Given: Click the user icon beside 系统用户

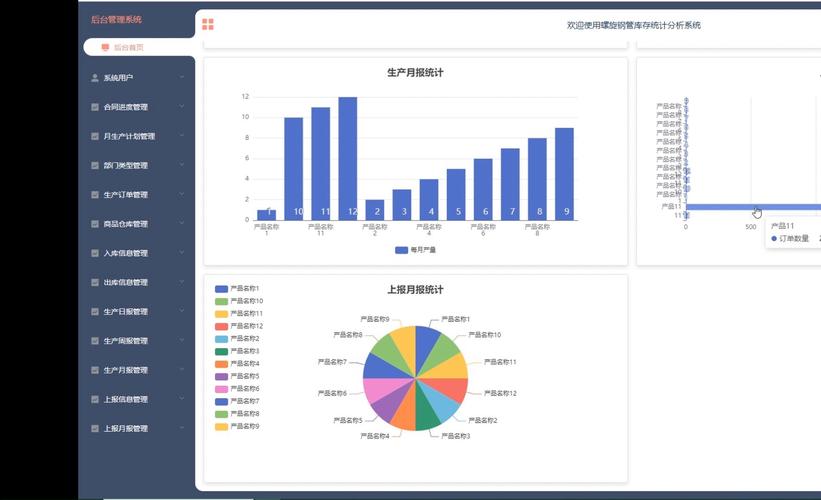Looking at the screenshot, I should click(95, 77).
